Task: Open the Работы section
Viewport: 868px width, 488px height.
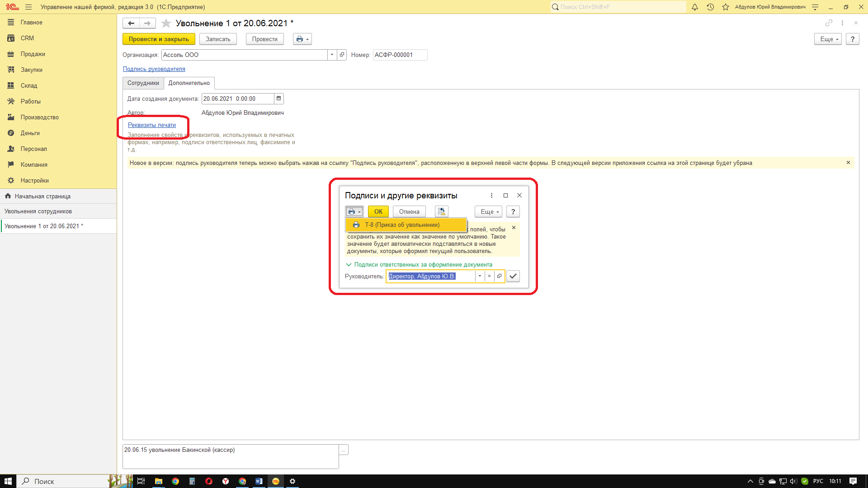Action: pyautogui.click(x=58, y=102)
